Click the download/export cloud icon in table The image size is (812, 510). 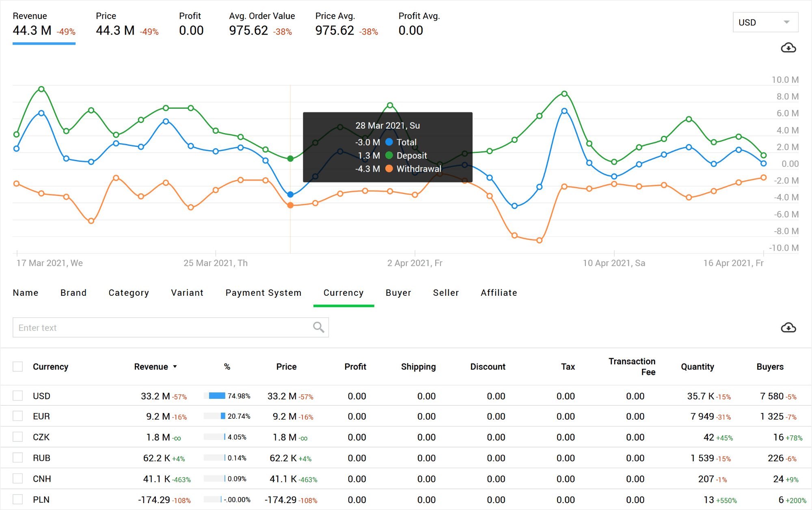pos(788,328)
